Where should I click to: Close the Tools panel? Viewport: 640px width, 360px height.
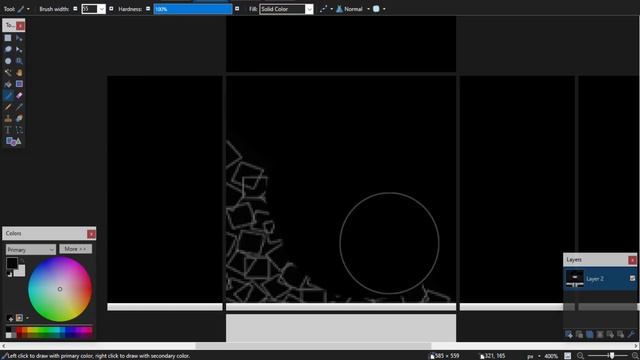[x=20, y=26]
